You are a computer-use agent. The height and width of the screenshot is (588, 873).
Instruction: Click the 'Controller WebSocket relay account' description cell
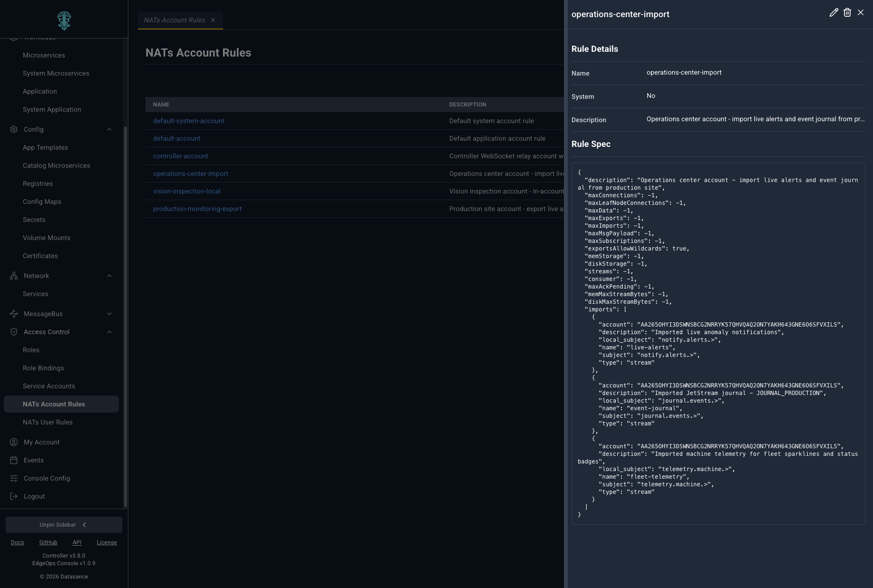pyautogui.click(x=506, y=156)
